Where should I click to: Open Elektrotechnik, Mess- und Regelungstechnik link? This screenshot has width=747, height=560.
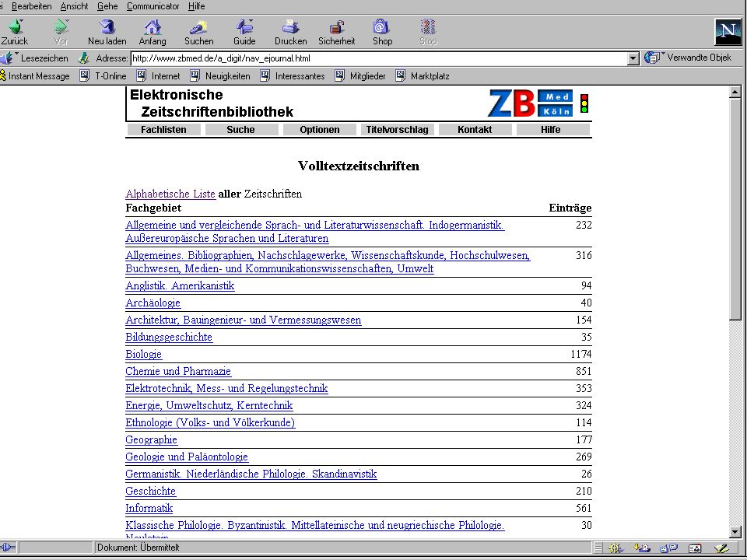tap(226, 389)
